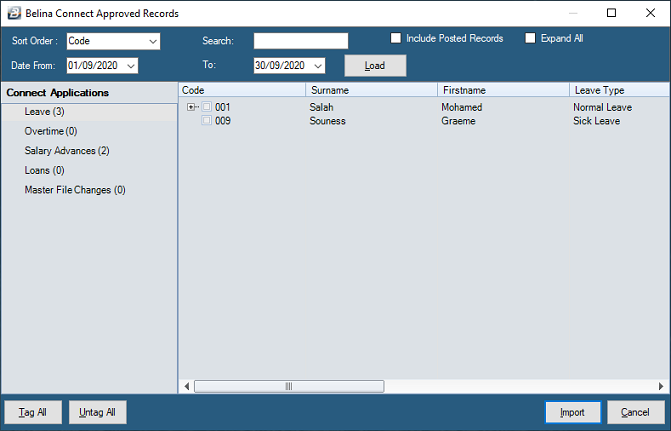Click into the Search input field
This screenshot has width=671, height=431.
pos(301,41)
